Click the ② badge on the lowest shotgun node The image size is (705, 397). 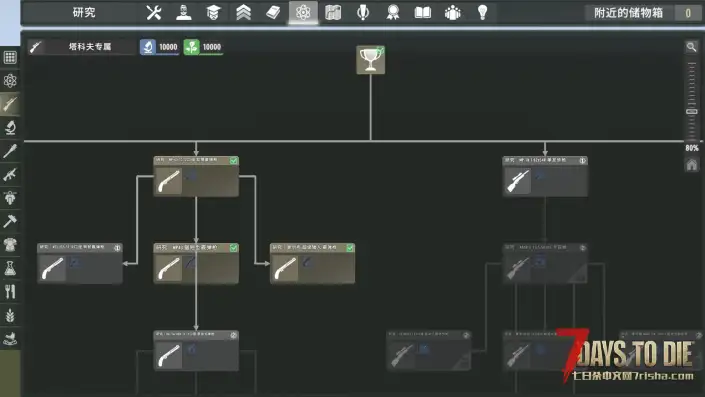tap(234, 335)
